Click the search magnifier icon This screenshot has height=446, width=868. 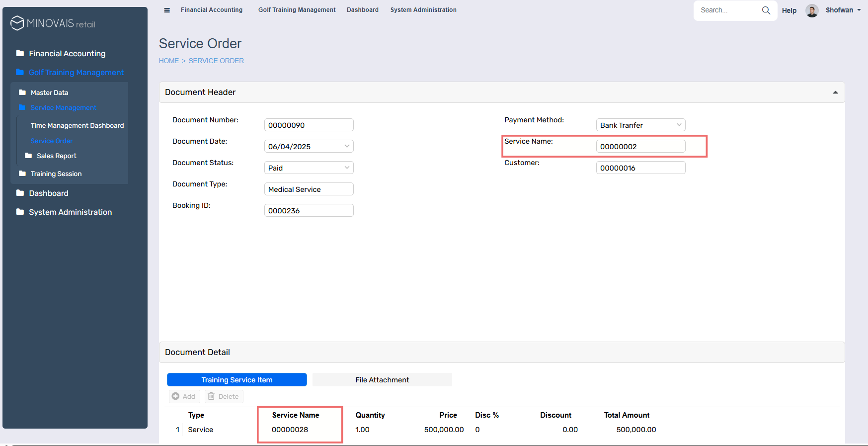click(766, 10)
